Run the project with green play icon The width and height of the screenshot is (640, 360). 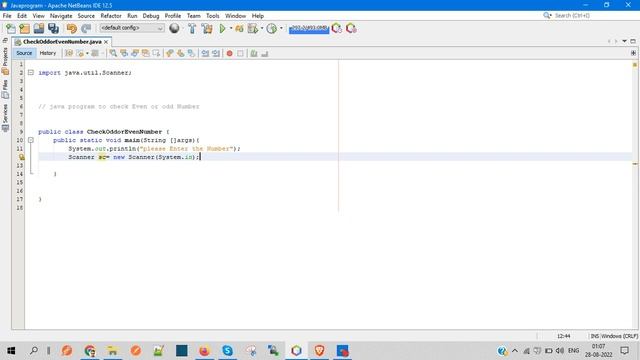click(222, 28)
